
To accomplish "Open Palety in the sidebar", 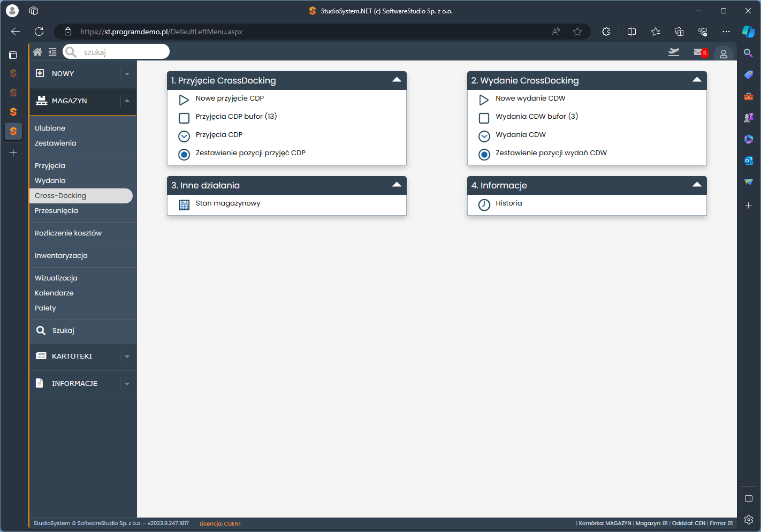I will tap(45, 308).
